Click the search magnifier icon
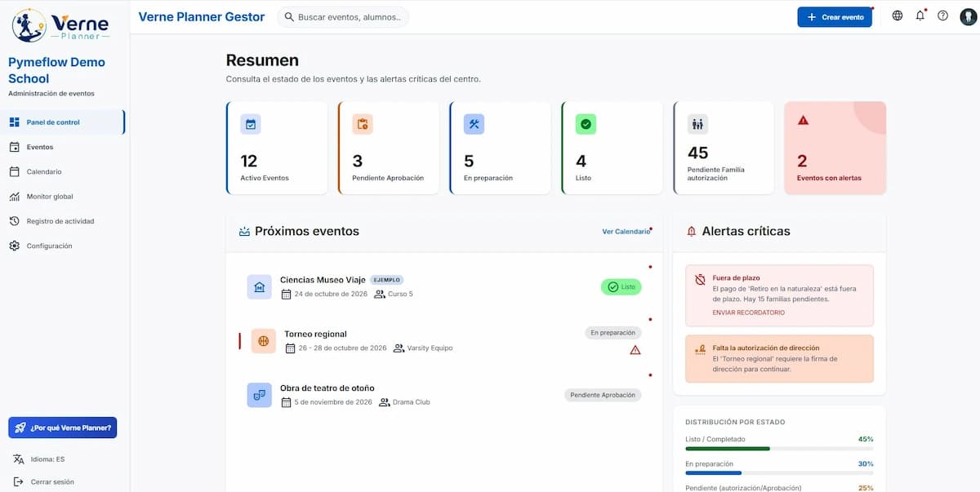980x492 pixels. (289, 16)
